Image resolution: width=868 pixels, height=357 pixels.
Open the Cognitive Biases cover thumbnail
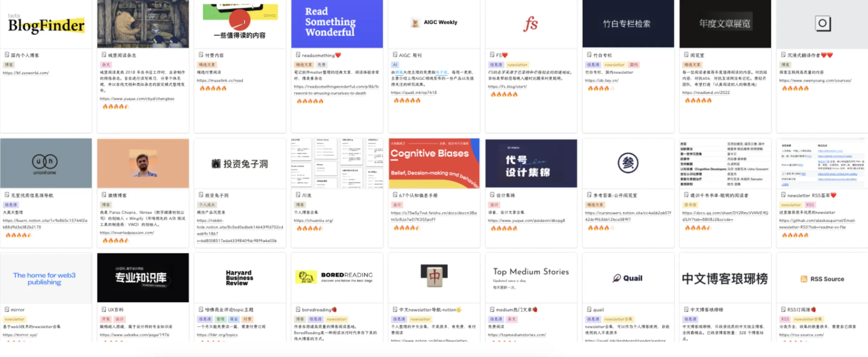point(434,163)
